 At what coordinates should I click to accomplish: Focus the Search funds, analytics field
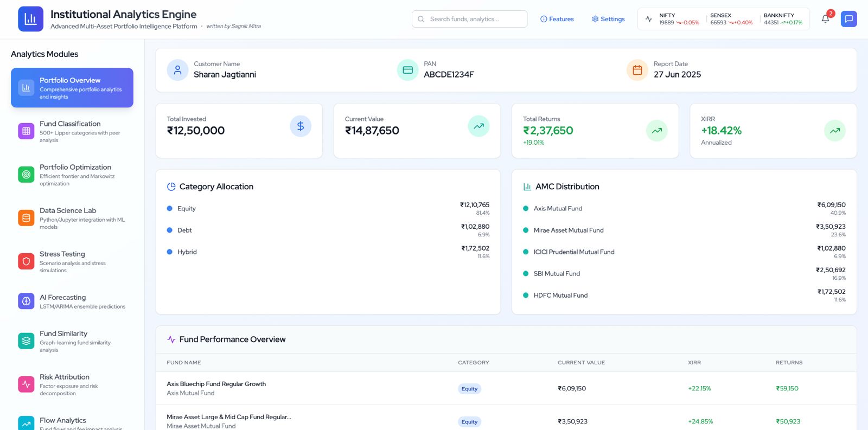(x=469, y=19)
